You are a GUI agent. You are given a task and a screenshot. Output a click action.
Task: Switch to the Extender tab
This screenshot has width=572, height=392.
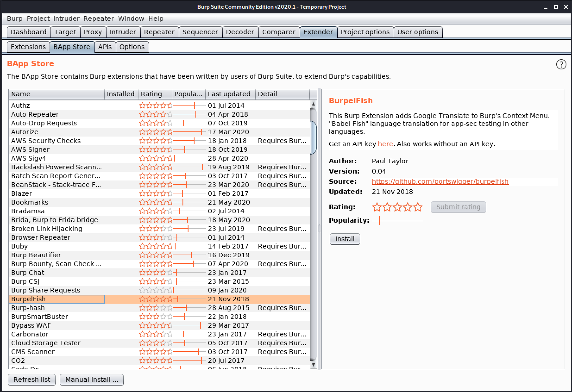pos(318,32)
